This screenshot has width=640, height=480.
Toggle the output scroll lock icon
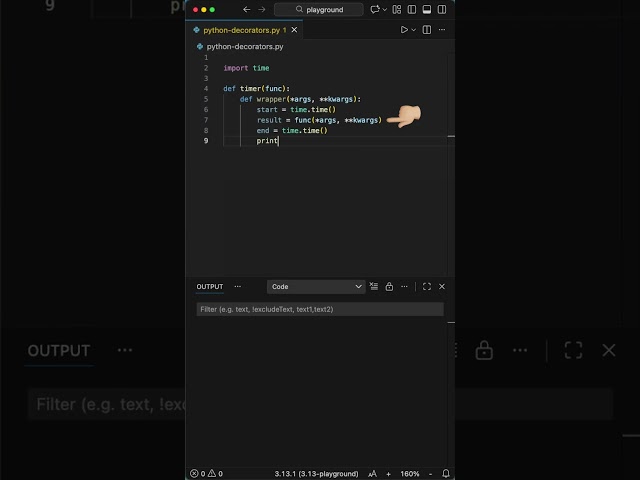point(389,287)
